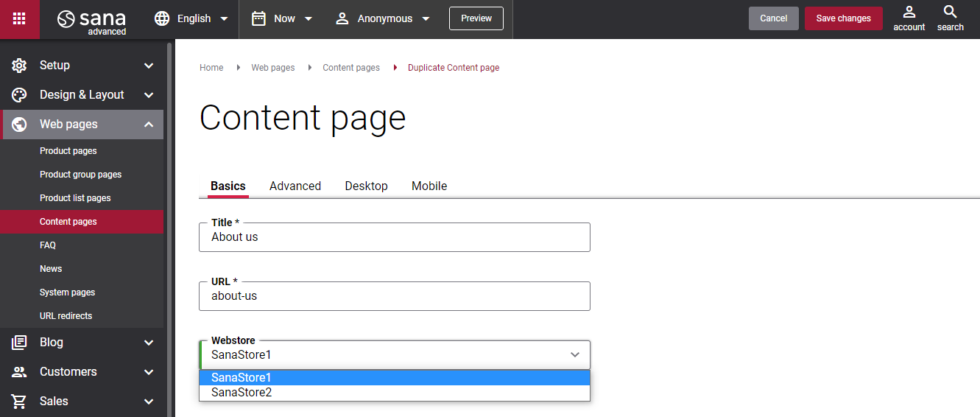Viewport: 980px width, 417px height.
Task: Click the globe language icon
Action: coord(162,18)
